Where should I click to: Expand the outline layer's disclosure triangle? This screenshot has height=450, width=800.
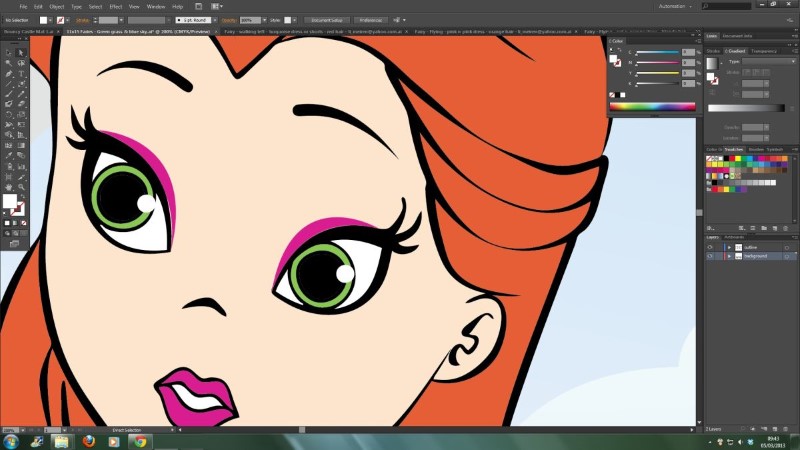[x=728, y=247]
